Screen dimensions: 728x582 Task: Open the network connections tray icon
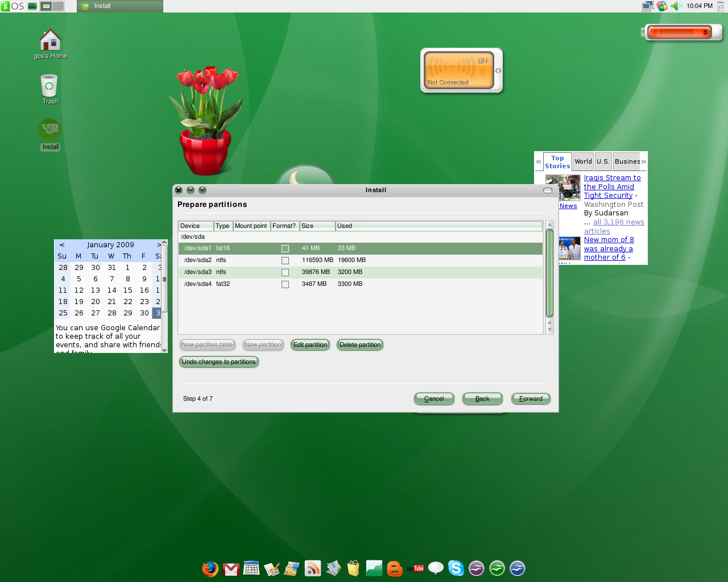[x=647, y=6]
